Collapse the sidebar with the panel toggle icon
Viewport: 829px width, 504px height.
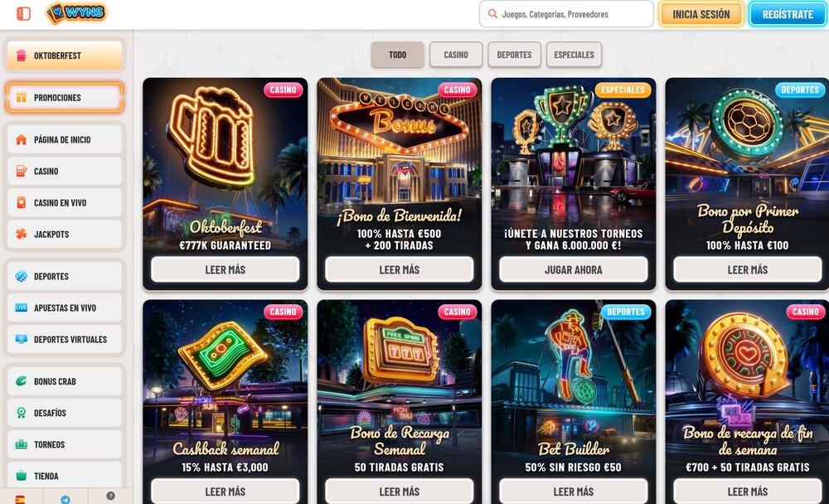[23, 14]
